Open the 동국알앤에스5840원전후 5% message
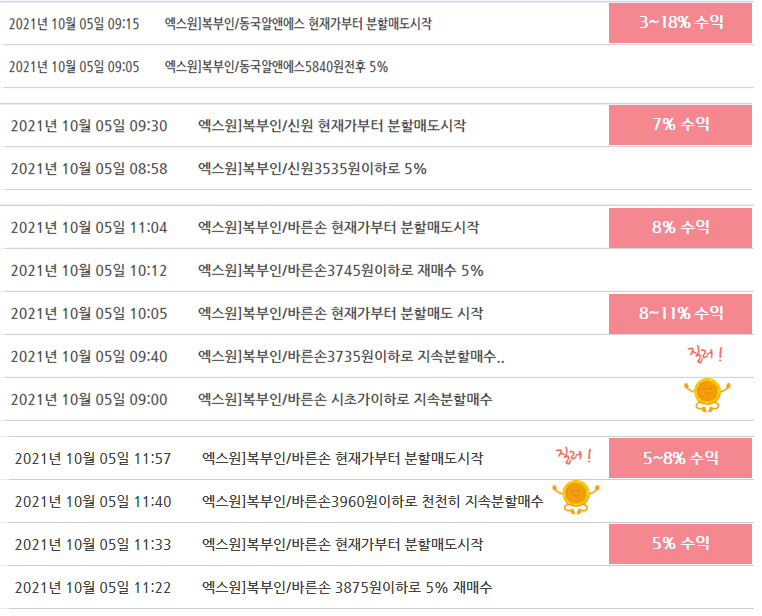 pos(276,67)
